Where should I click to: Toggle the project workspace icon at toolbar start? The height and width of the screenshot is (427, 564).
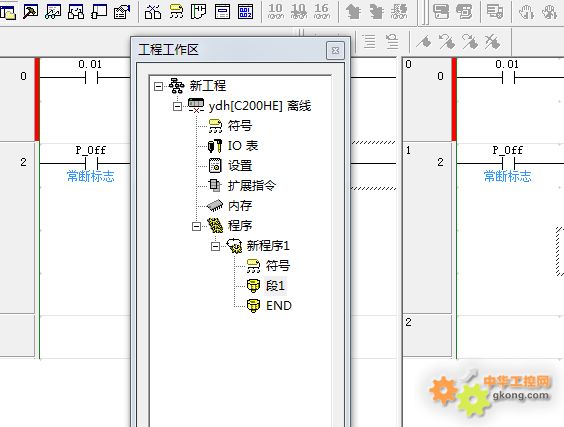(8, 13)
